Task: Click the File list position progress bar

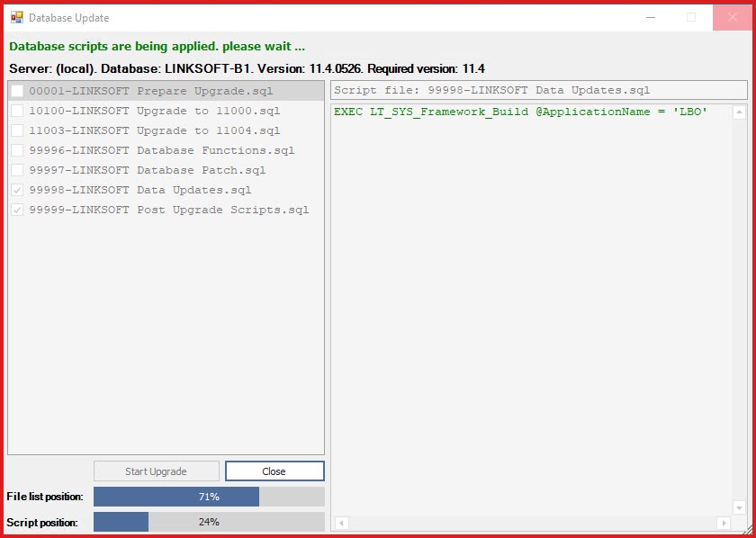Action: pyautogui.click(x=209, y=497)
